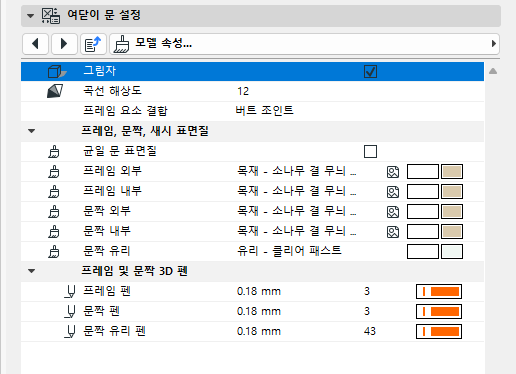Open 프레임 내부 surface name dropdown
The height and width of the screenshot is (374, 516).
coord(297,191)
